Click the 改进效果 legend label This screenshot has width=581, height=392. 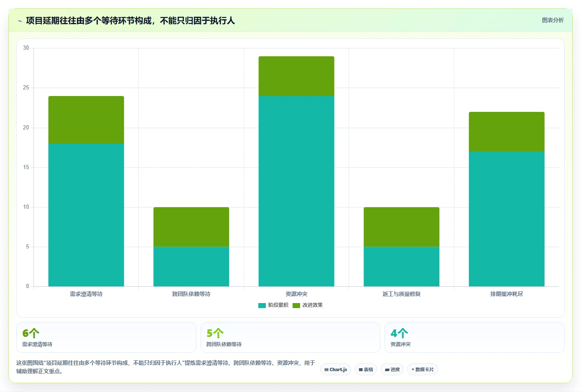click(313, 305)
